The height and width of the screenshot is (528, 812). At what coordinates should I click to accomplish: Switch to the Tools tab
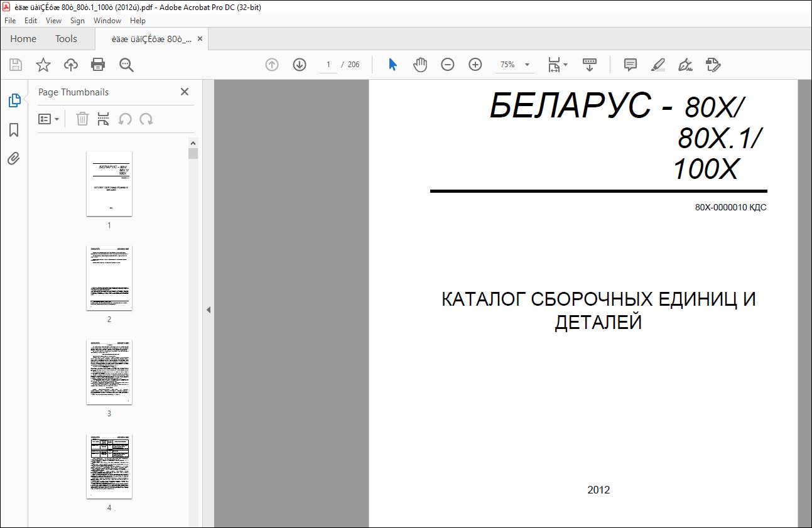(66, 39)
